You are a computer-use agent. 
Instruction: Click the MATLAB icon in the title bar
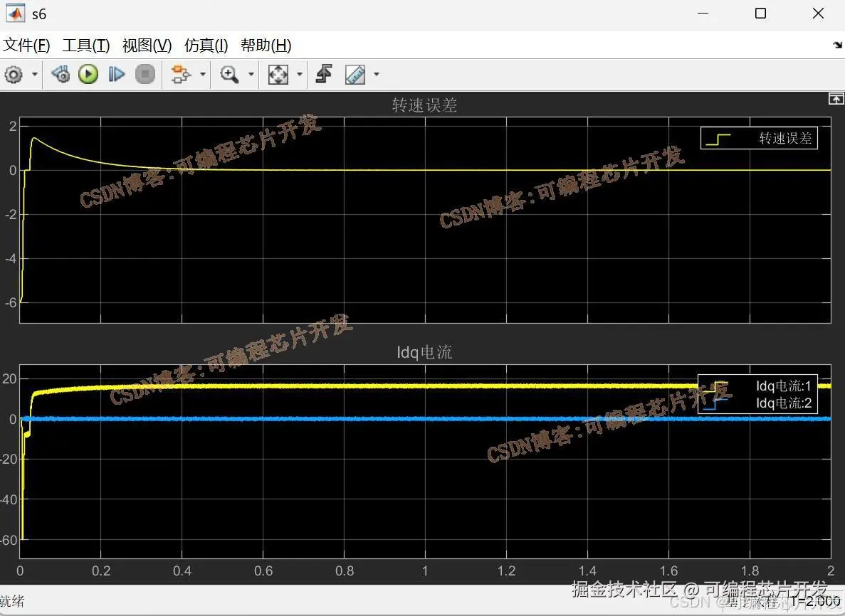click(15, 14)
